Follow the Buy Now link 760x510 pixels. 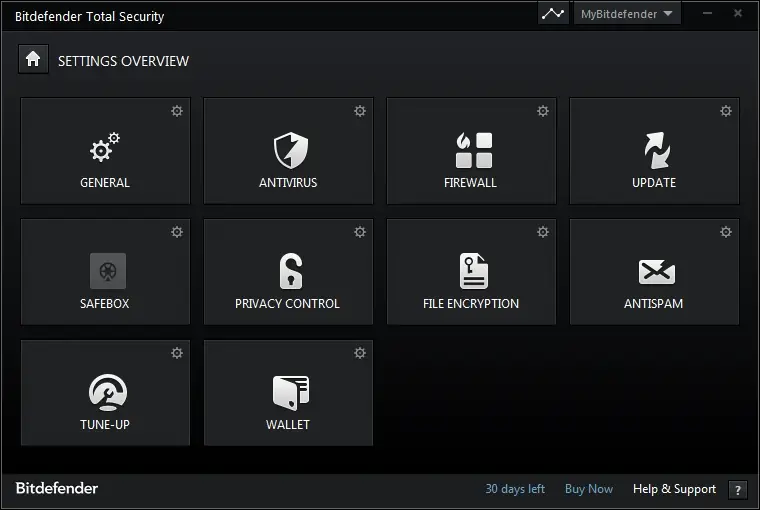(589, 489)
